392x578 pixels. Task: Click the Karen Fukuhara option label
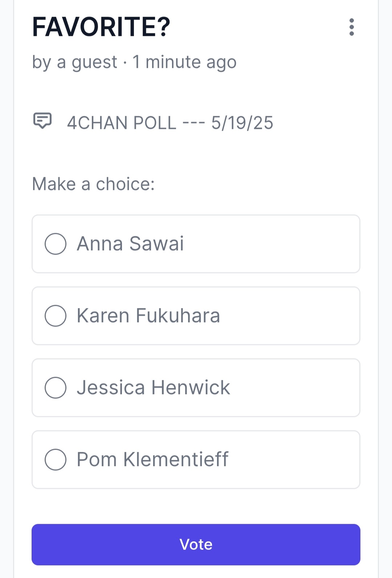click(148, 315)
